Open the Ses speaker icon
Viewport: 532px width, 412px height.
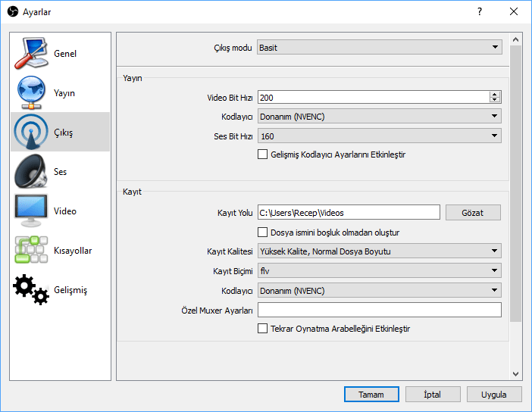tap(32, 172)
